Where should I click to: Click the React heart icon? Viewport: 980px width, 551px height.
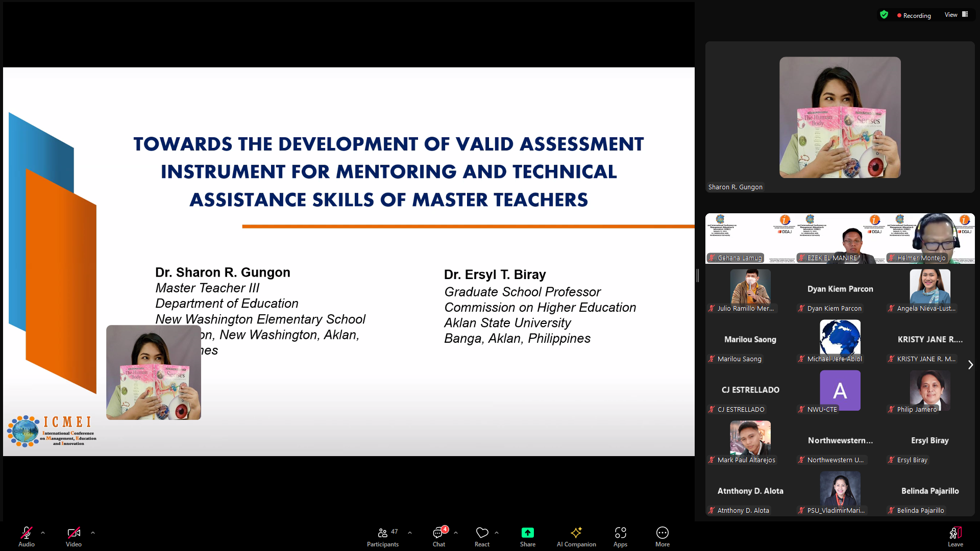(482, 536)
